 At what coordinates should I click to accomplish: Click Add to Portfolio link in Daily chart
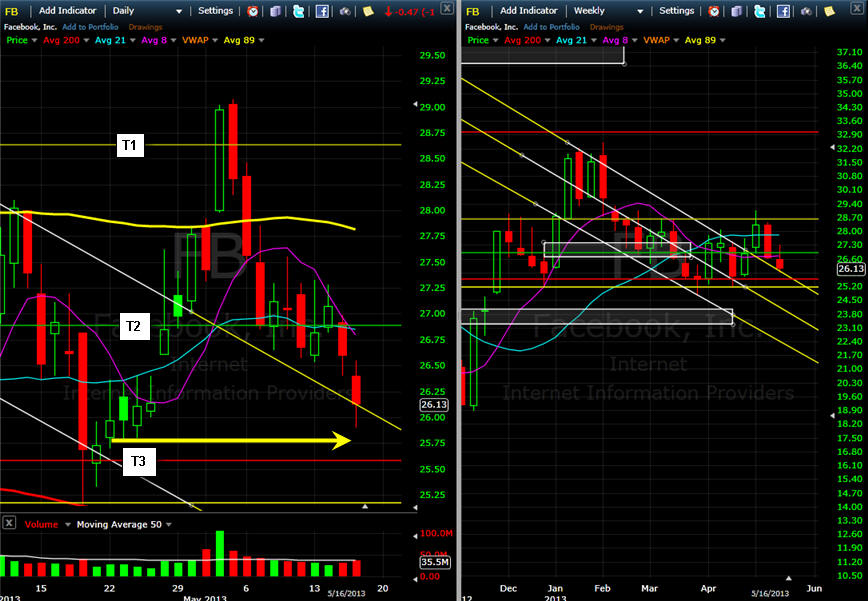tap(90, 27)
